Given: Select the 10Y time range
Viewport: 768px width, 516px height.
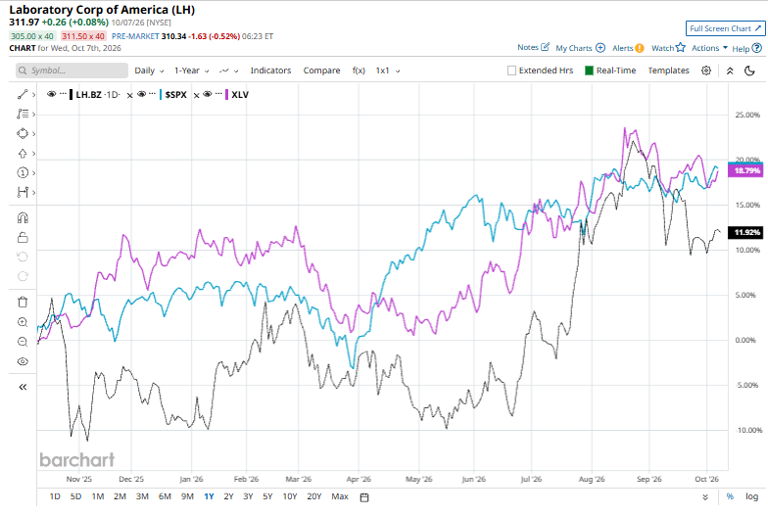Looking at the screenshot, I should tap(290, 496).
